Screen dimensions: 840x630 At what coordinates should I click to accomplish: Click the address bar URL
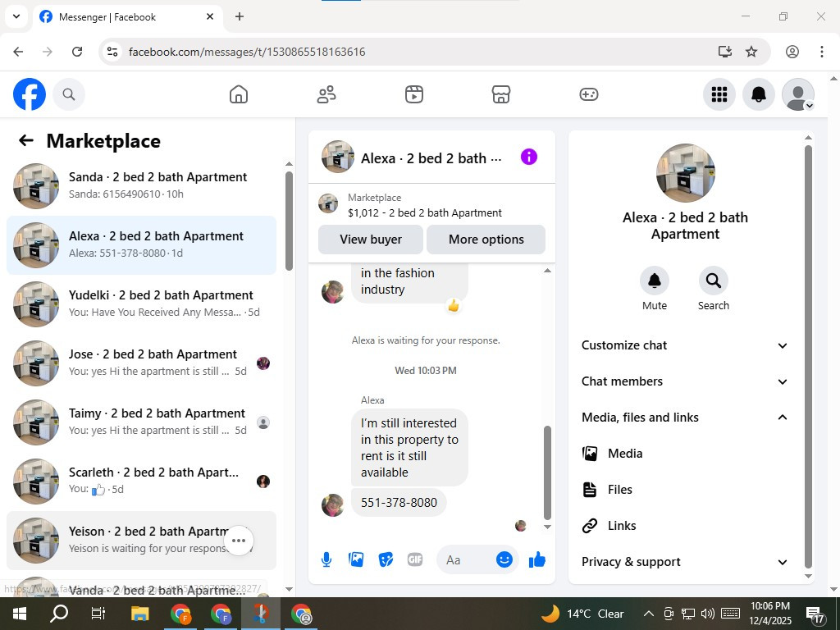pyautogui.click(x=247, y=52)
